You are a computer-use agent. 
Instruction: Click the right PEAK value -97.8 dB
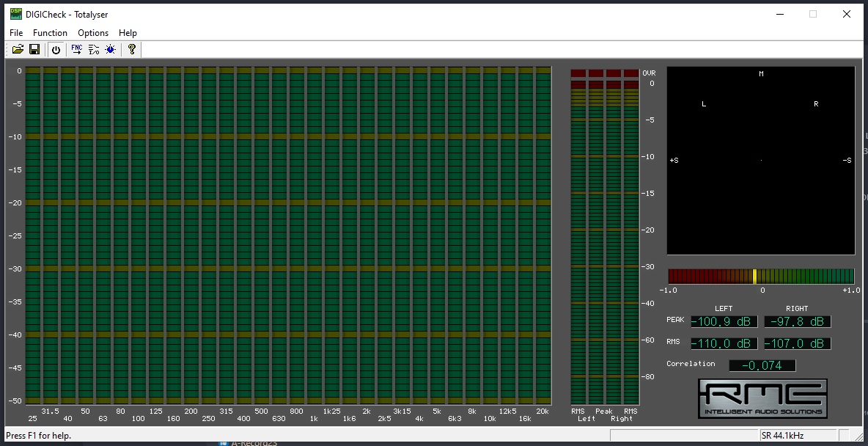click(x=798, y=321)
